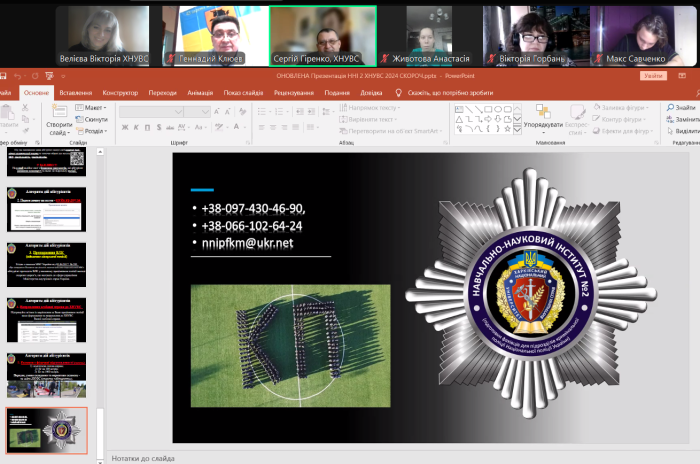700x464 pixels.
Task: Select the last slide thumbnail with badge
Action: click(x=46, y=427)
